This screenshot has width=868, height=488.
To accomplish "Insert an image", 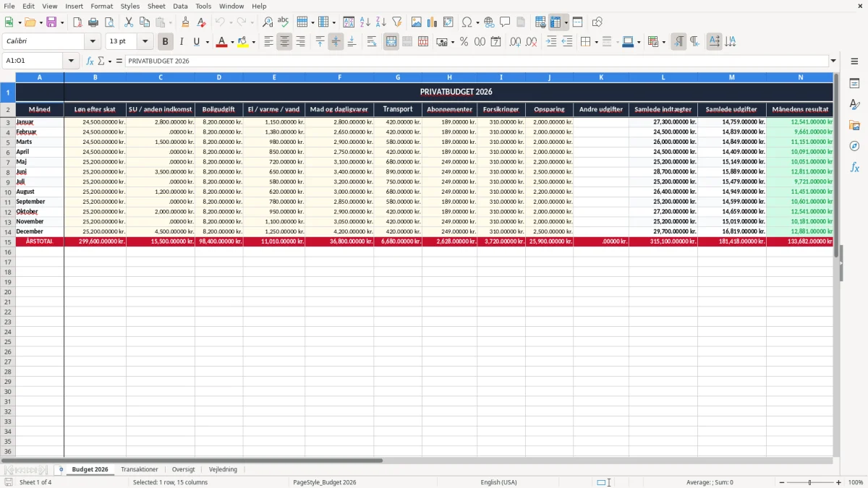I will pos(417,22).
